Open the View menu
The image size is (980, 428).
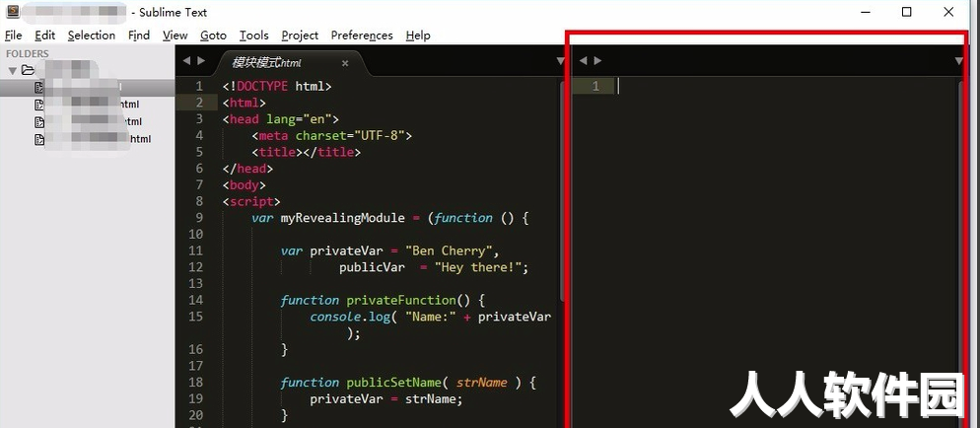[175, 36]
